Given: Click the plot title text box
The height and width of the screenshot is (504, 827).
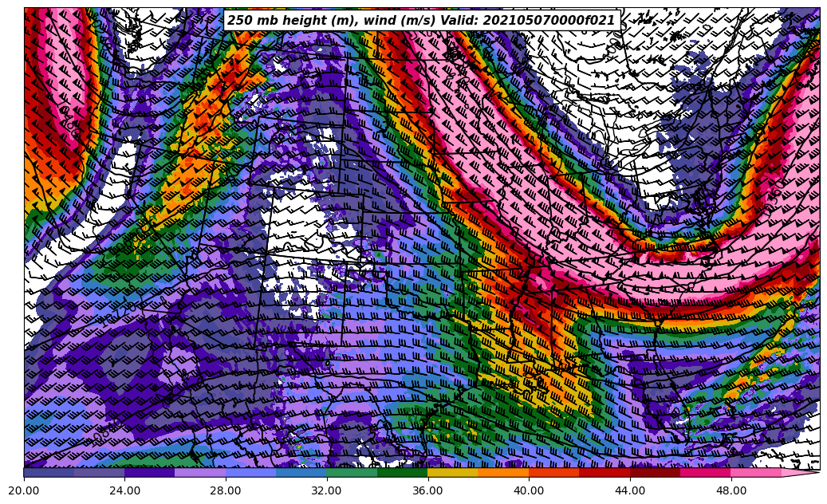Looking at the screenshot, I should [x=421, y=20].
